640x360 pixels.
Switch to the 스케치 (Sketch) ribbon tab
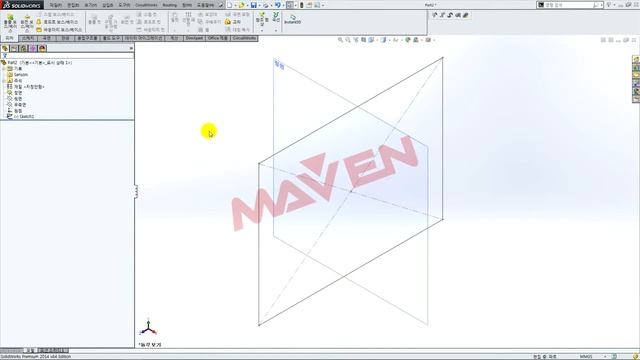(x=28, y=38)
